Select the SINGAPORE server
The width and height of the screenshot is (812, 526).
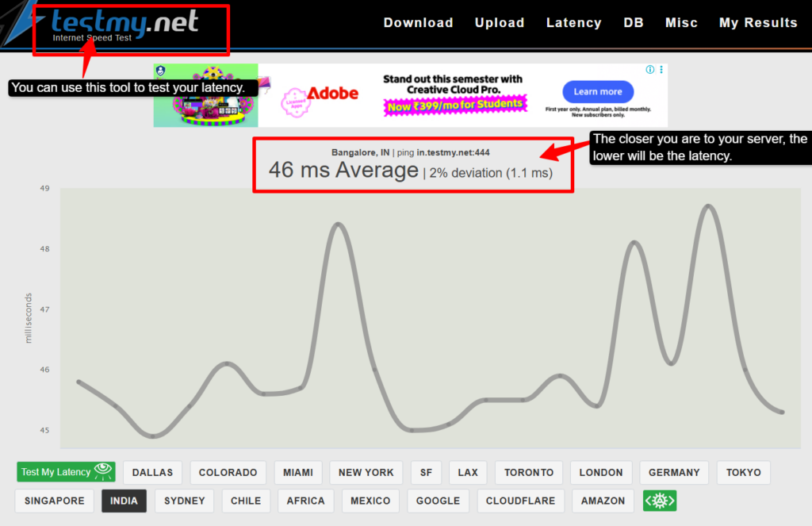click(55, 501)
